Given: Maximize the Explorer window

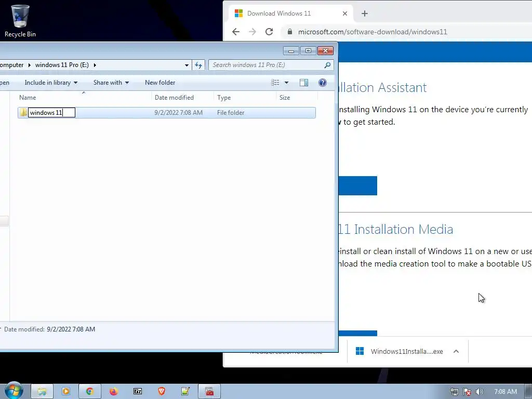Looking at the screenshot, I should [x=308, y=51].
